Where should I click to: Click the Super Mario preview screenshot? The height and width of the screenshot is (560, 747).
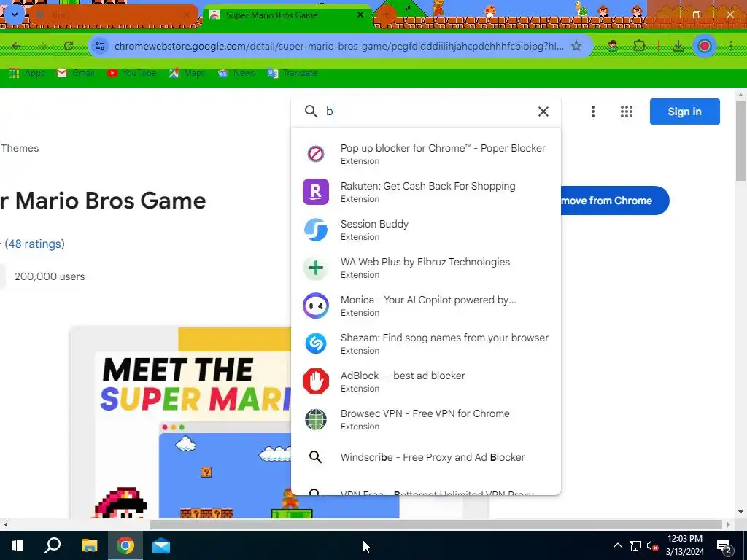pos(181,424)
